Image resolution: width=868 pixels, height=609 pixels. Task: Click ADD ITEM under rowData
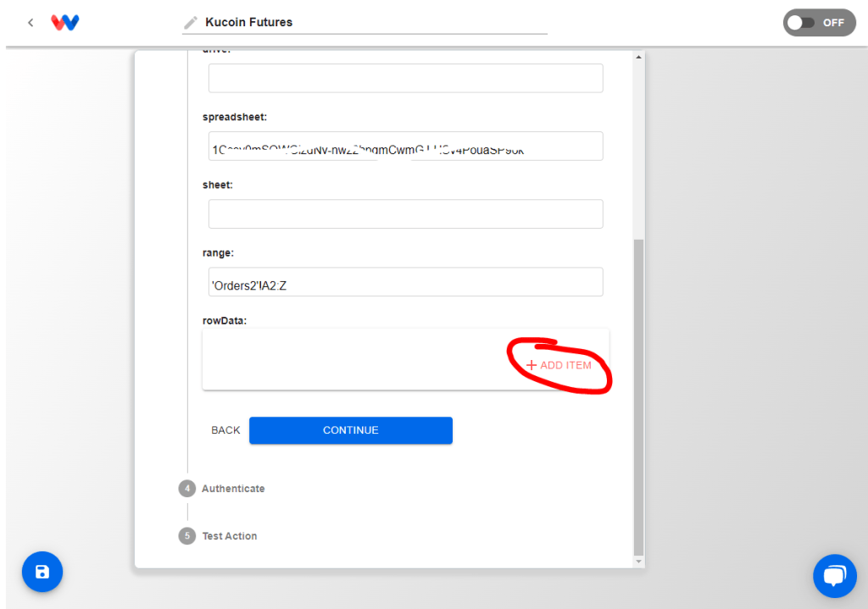click(559, 365)
